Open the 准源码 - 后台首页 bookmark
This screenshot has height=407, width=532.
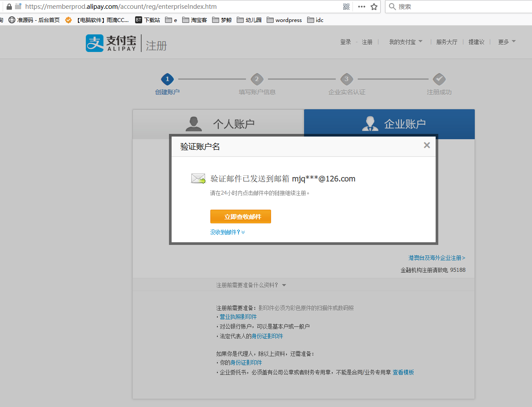click(x=34, y=20)
